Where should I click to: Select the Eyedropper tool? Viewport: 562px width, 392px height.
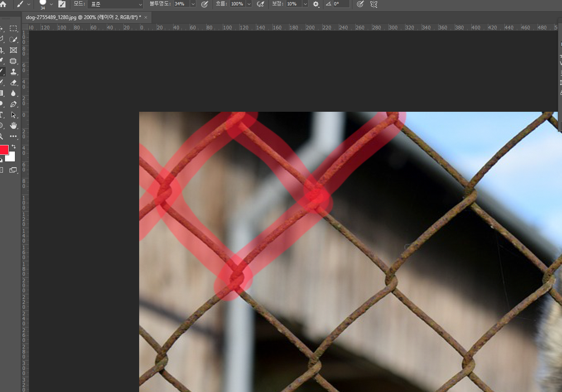pyautogui.click(x=2, y=61)
